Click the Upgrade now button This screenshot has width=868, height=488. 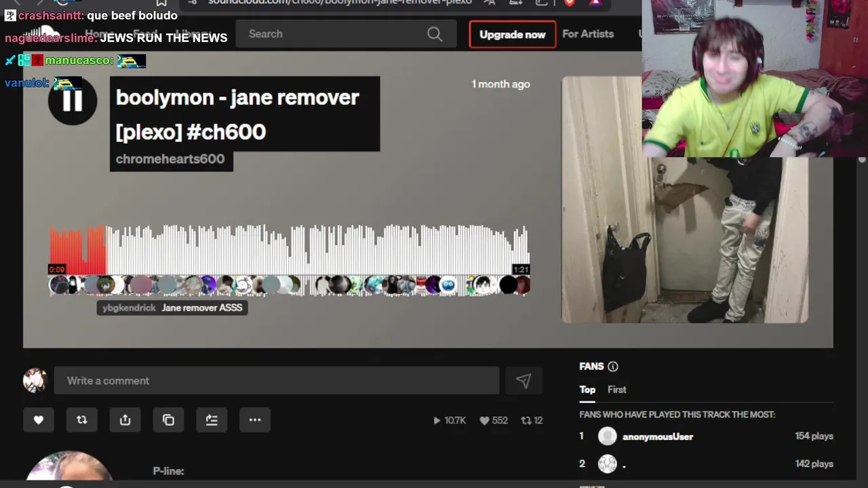[x=513, y=35]
